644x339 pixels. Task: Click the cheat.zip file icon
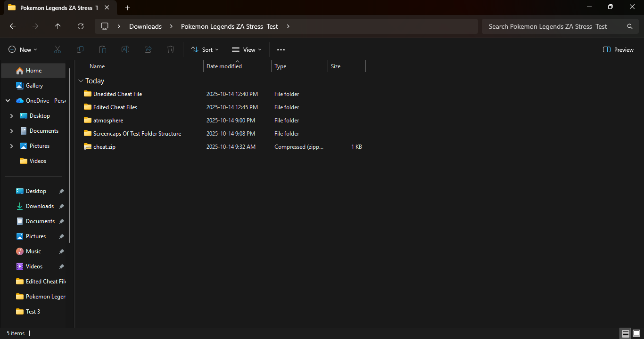tap(88, 146)
